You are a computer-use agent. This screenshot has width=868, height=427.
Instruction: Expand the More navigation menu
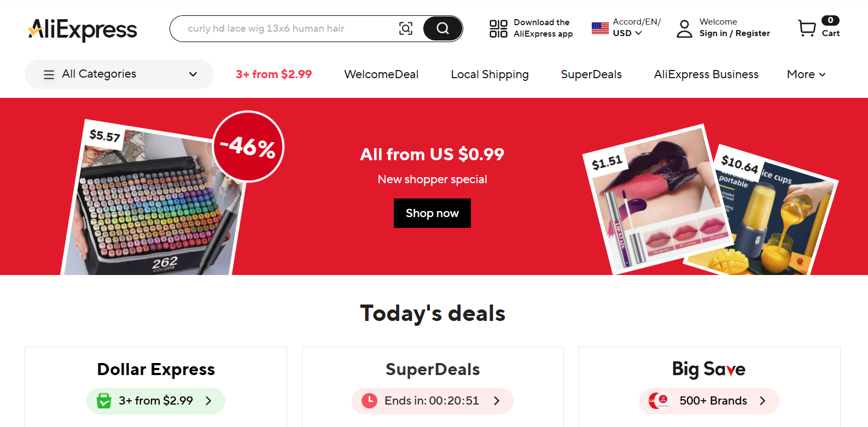pos(806,74)
